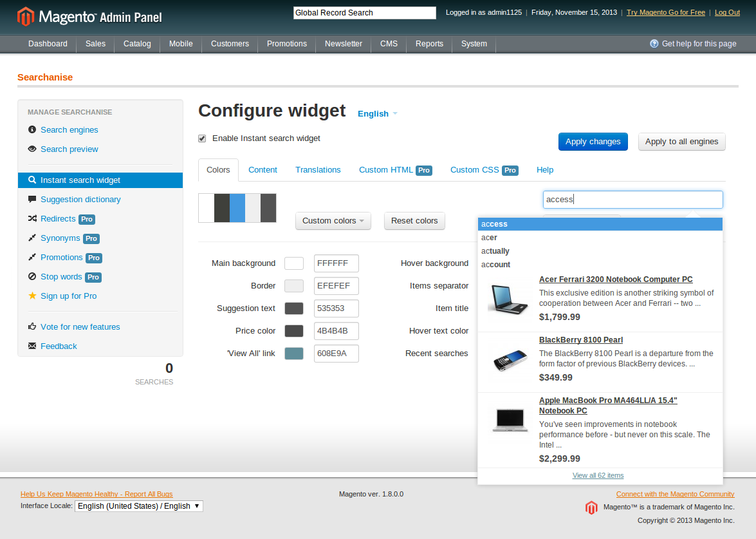The height and width of the screenshot is (539, 756).
Task: Open the Help tab
Action: tap(545, 170)
